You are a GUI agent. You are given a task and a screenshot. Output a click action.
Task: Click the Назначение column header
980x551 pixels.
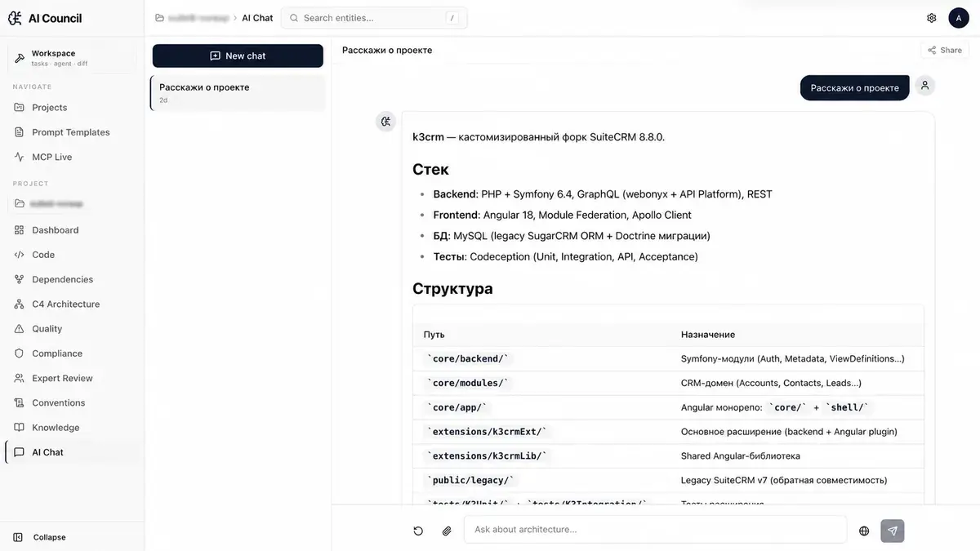[708, 335]
